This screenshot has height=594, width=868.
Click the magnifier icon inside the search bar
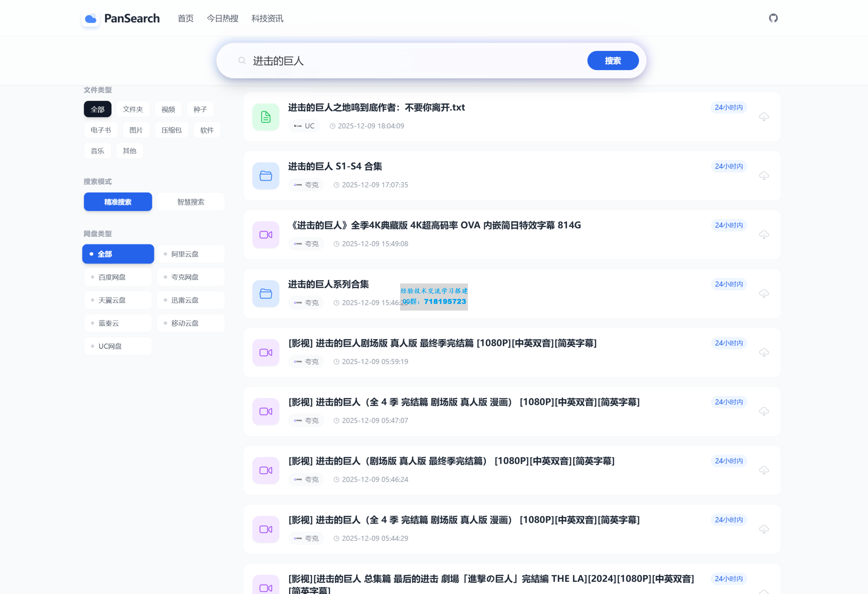coord(242,60)
